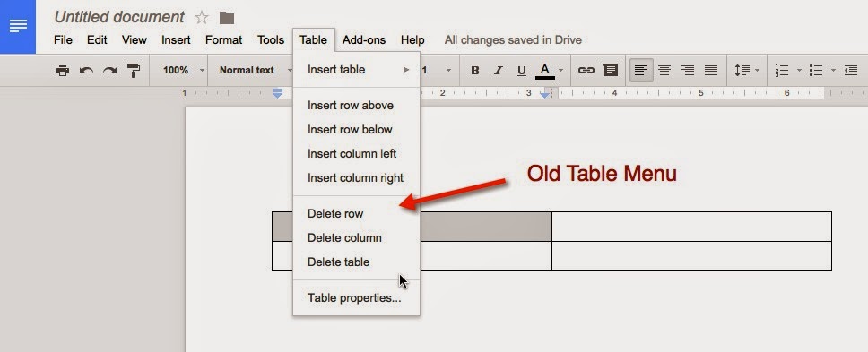The image size is (868, 352).
Task: Click the left indent ruler marker
Action: pyautogui.click(x=277, y=93)
